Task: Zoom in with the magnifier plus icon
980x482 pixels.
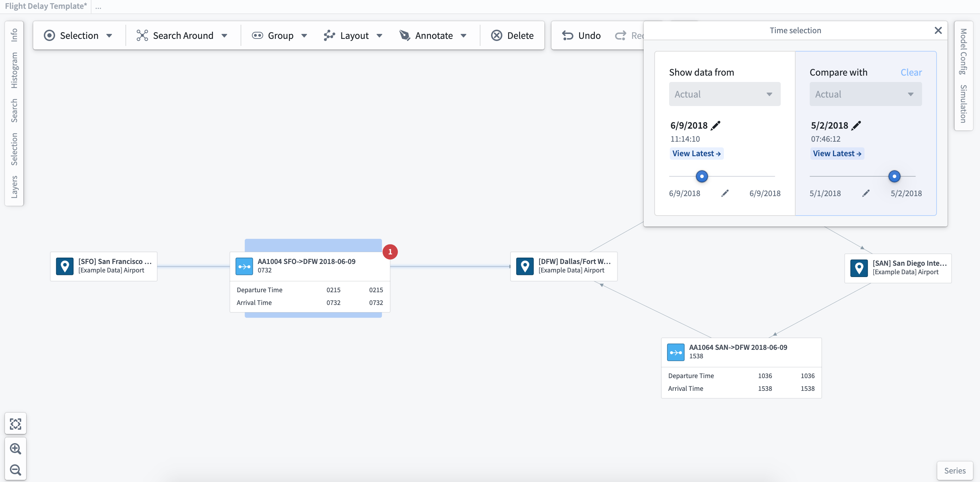Action: (16, 448)
